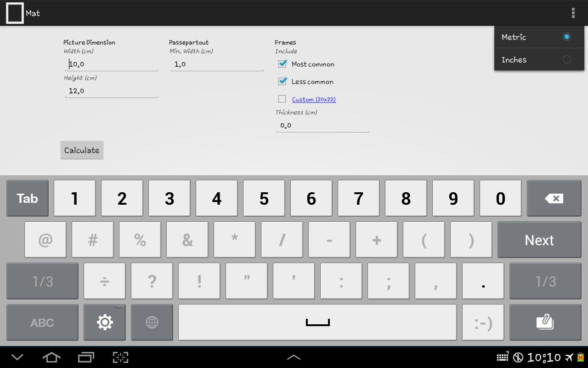This screenshot has height=368, width=588.
Task: Open keyboard settings gear key
Action: point(105,322)
